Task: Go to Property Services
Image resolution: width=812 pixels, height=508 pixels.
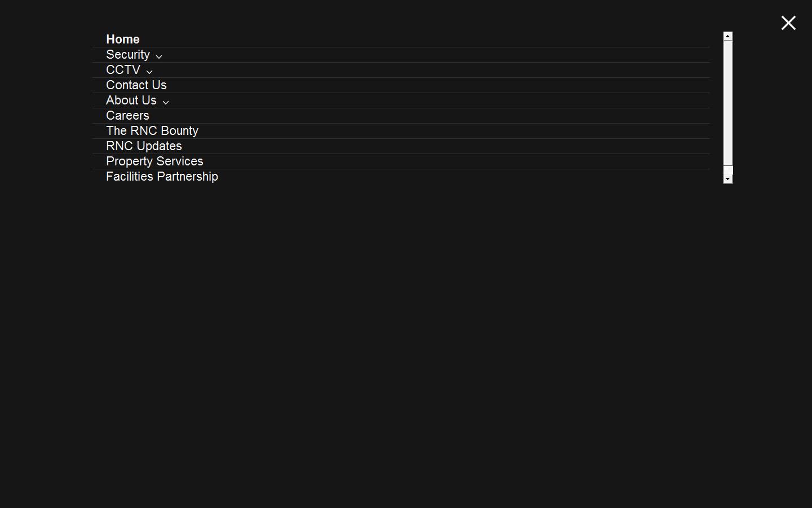Action: click(155, 161)
